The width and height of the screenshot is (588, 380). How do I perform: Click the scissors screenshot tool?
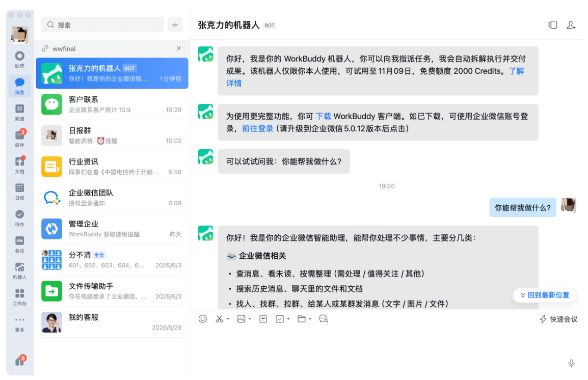220,319
